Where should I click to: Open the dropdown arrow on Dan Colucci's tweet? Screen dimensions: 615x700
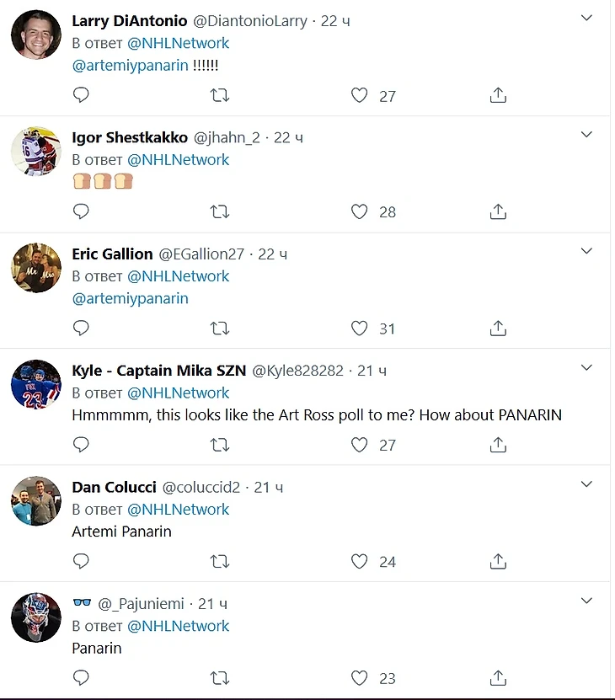(x=587, y=484)
